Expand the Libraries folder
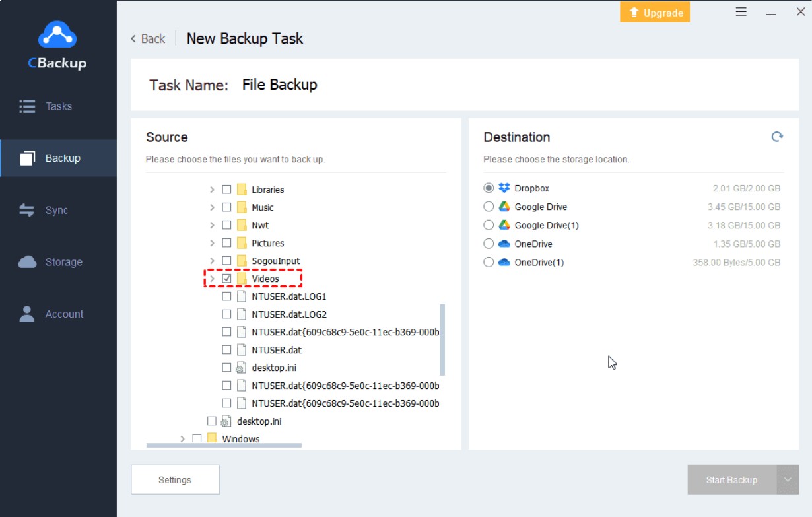The width and height of the screenshot is (812, 517). click(212, 190)
